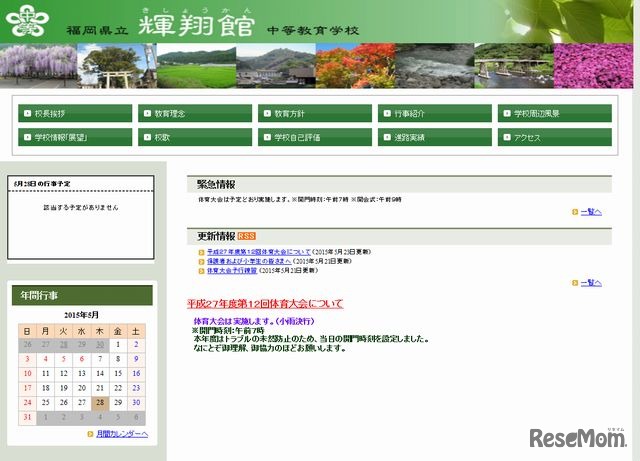The image size is (640, 461).
Task: Click the torii gate header photo
Action: (x=117, y=66)
